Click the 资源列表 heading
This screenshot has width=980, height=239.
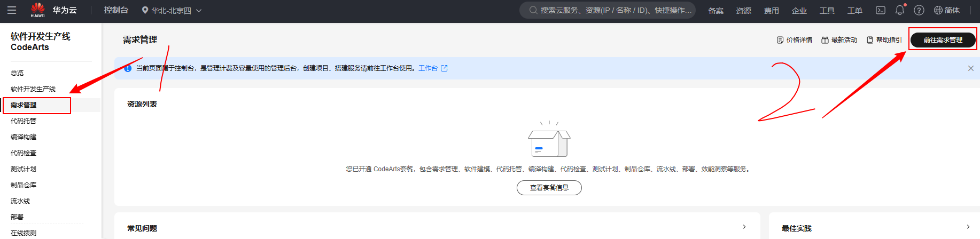tap(142, 104)
